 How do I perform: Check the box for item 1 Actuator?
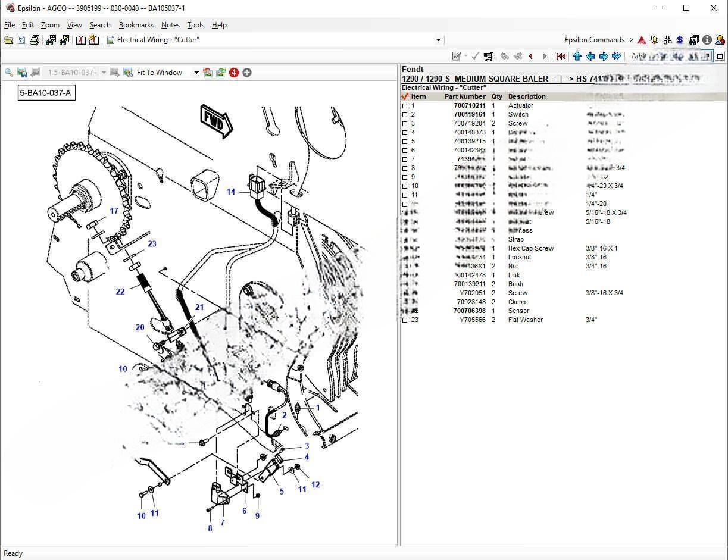[405, 106]
